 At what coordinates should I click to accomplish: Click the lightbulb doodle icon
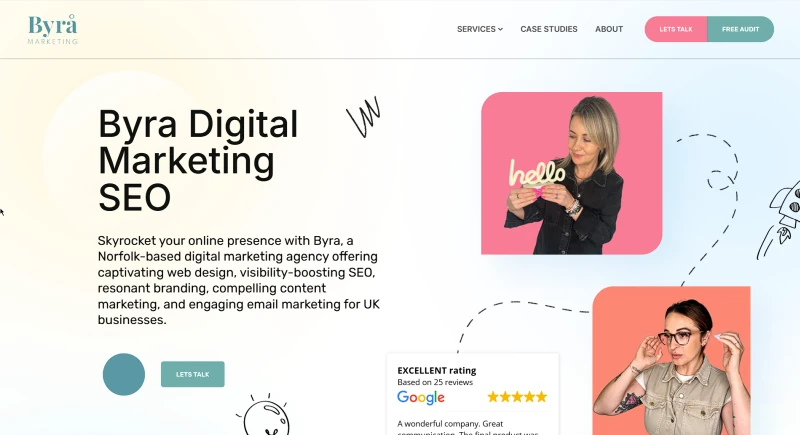point(265,416)
